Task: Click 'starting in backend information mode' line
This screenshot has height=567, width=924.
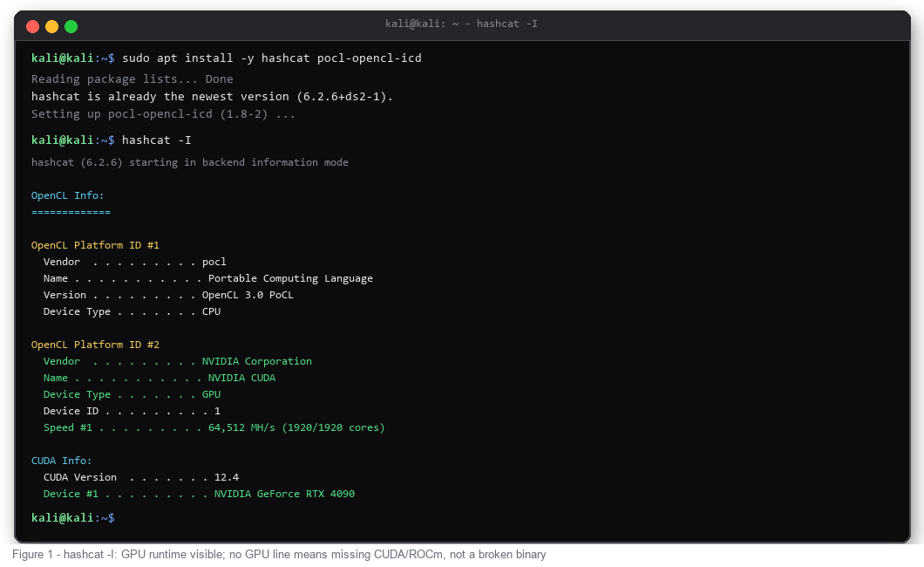Action: (190, 162)
